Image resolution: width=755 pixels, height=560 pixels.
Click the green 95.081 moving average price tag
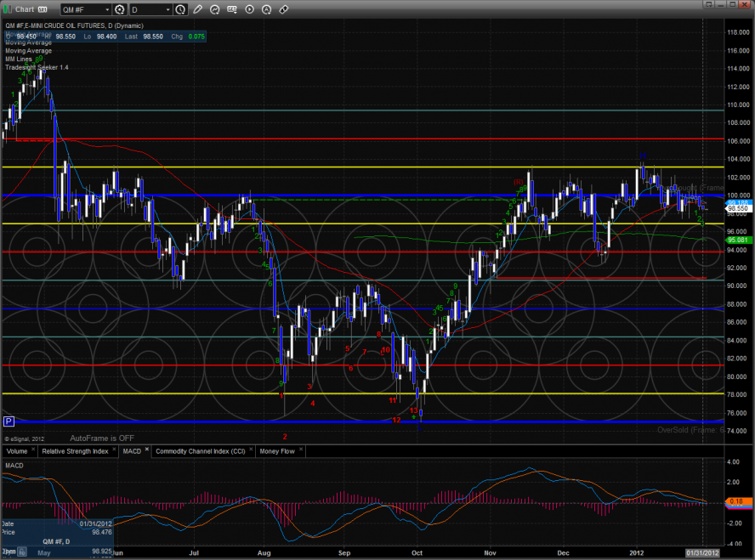(738, 240)
